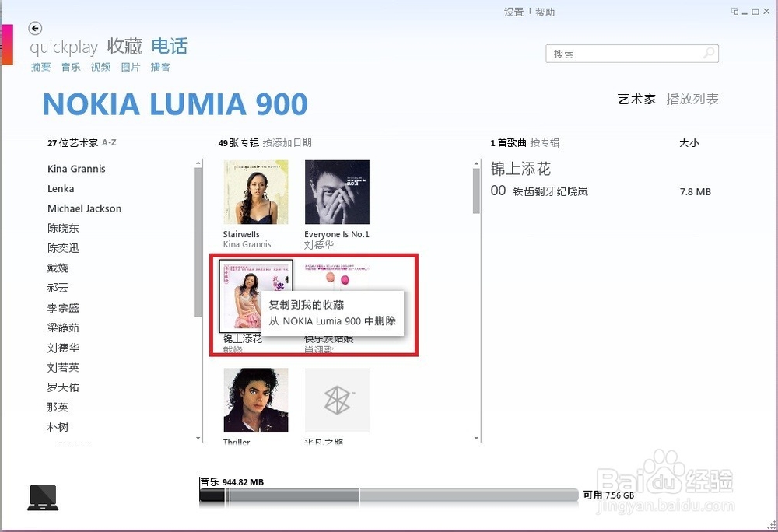Screen dimensions: 778x532
Task: Select artist 陈晓东
Action: pos(63,228)
